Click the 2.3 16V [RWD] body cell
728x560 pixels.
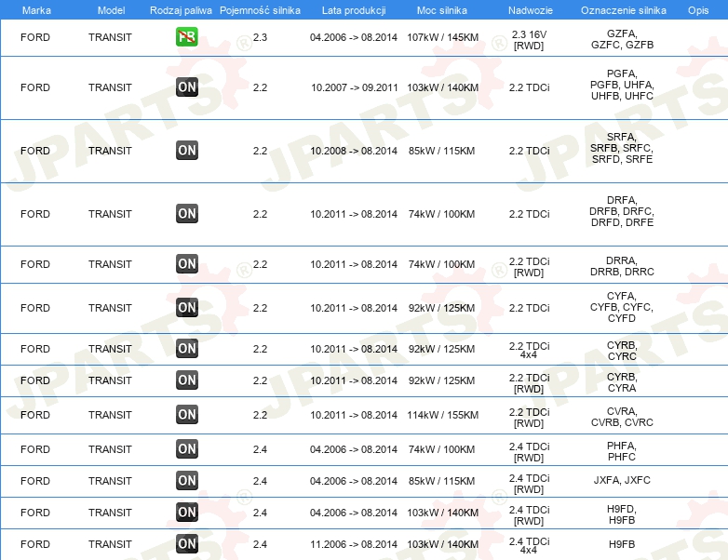click(530, 40)
